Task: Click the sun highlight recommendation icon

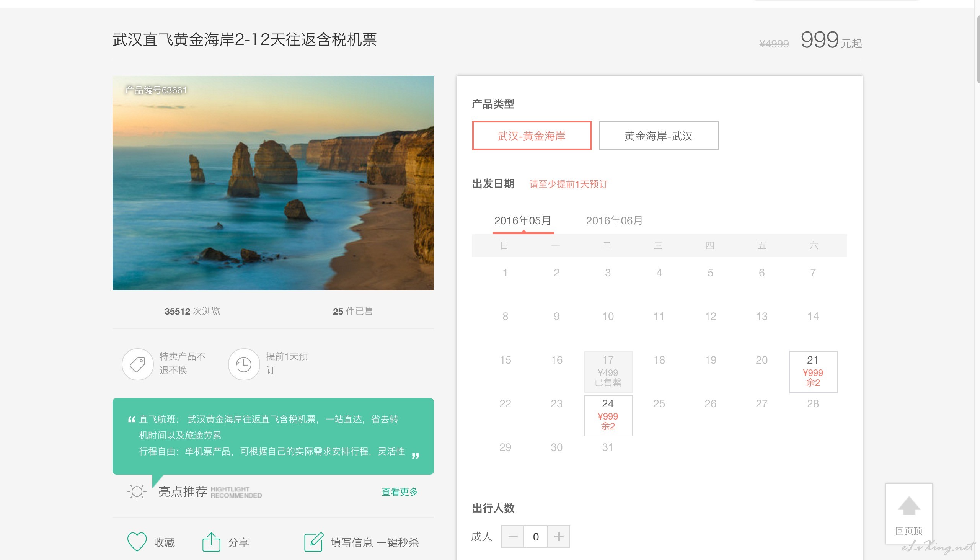Action: pos(137,491)
